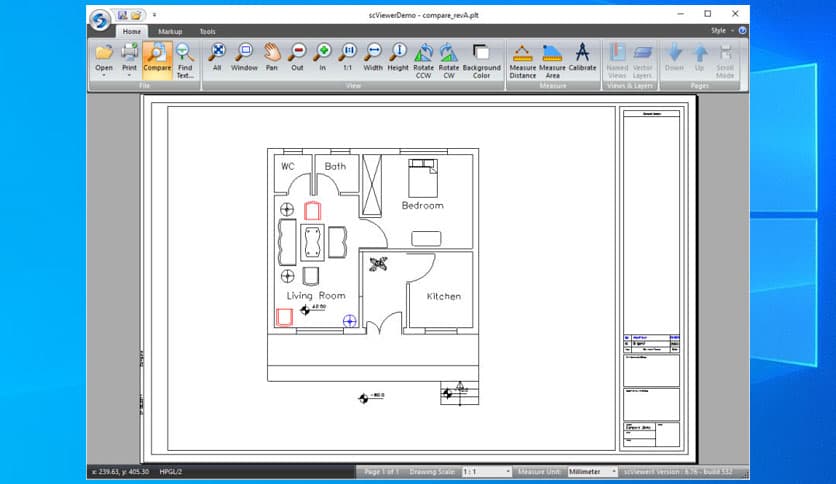Viewport: 836px width, 484px height.
Task: Open the Find Text tool
Action: click(x=184, y=60)
